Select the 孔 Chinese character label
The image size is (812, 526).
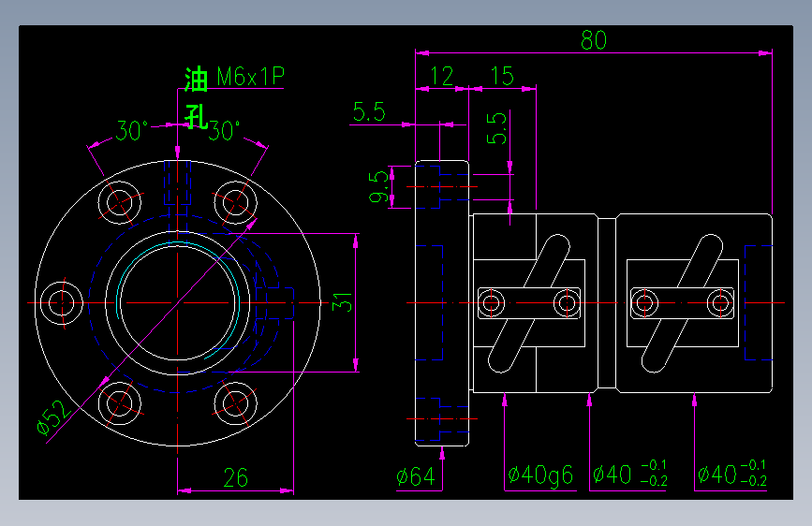pyautogui.click(x=197, y=116)
